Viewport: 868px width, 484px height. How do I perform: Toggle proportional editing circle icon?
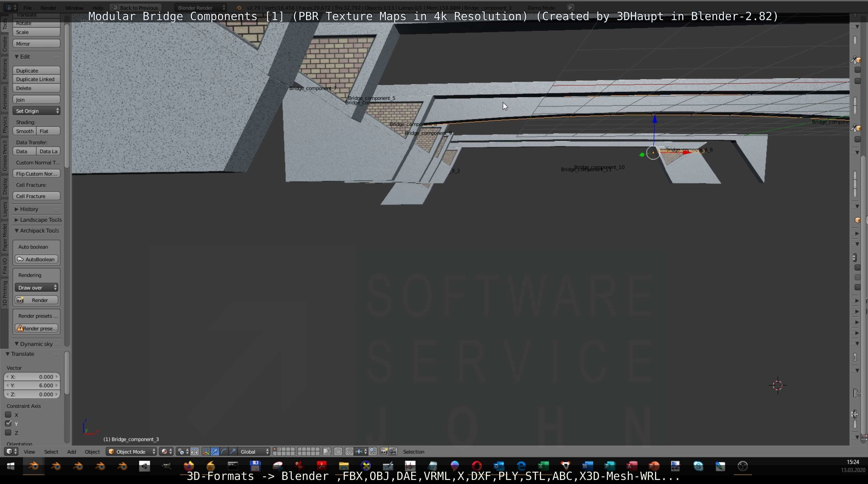(x=338, y=452)
